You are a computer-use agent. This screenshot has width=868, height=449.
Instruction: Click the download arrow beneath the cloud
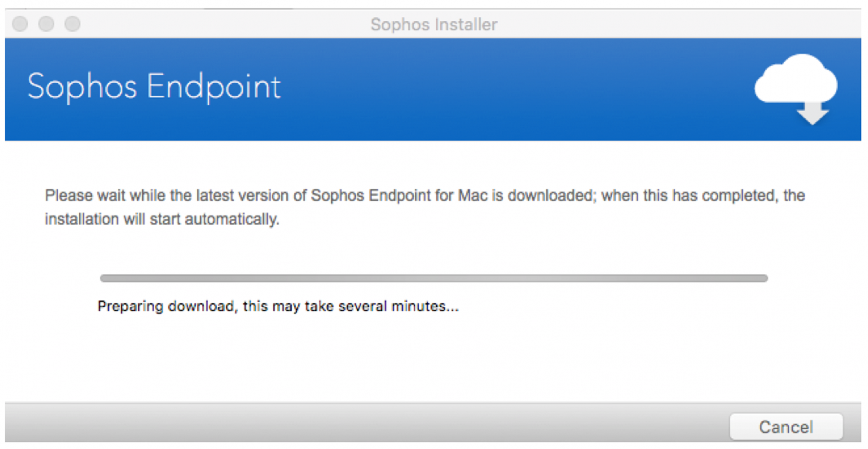[x=812, y=114]
